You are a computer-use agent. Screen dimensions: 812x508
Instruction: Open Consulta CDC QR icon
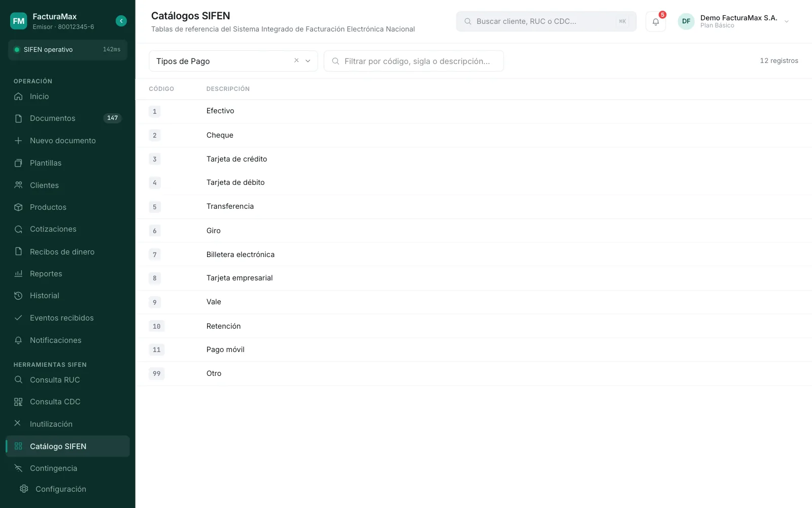[x=18, y=402]
